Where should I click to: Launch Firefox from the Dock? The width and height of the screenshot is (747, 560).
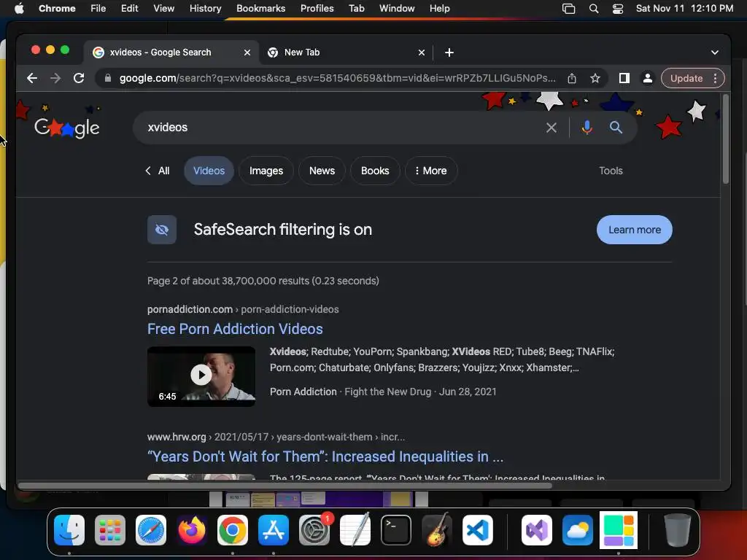click(x=192, y=530)
